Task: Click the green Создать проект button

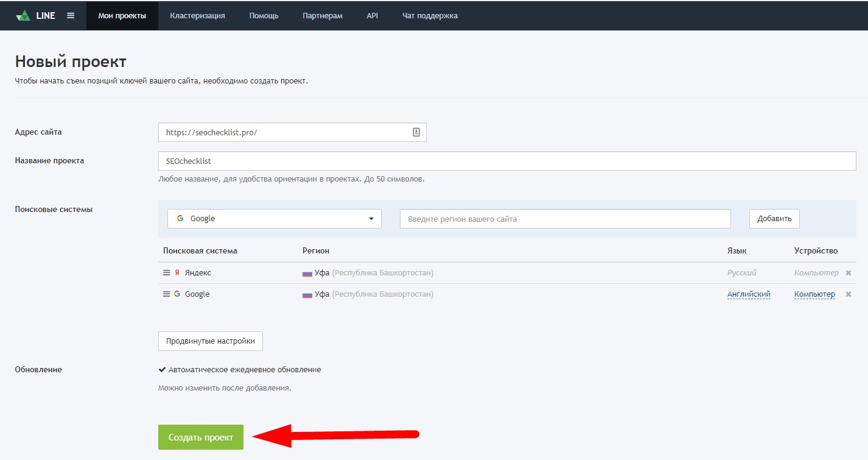Action: click(x=201, y=437)
